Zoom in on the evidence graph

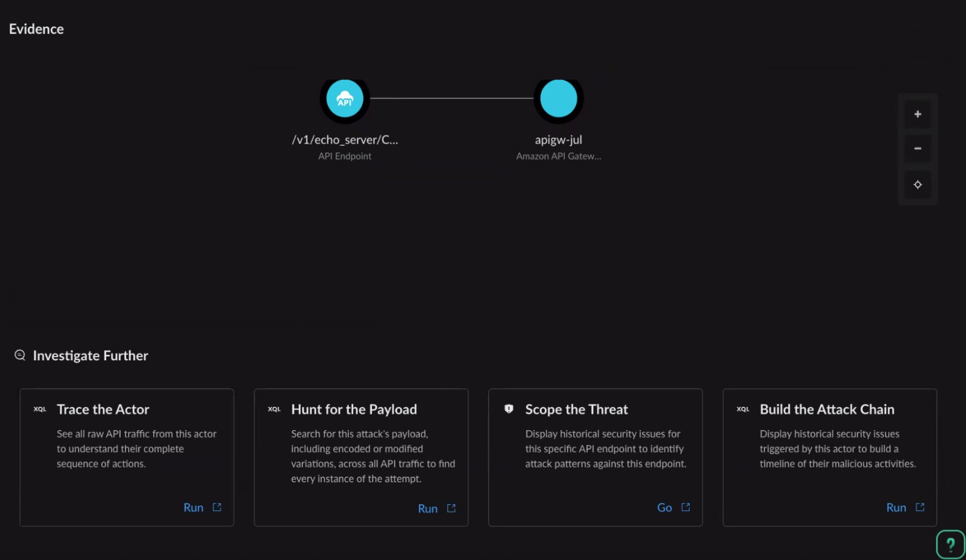pyautogui.click(x=918, y=114)
